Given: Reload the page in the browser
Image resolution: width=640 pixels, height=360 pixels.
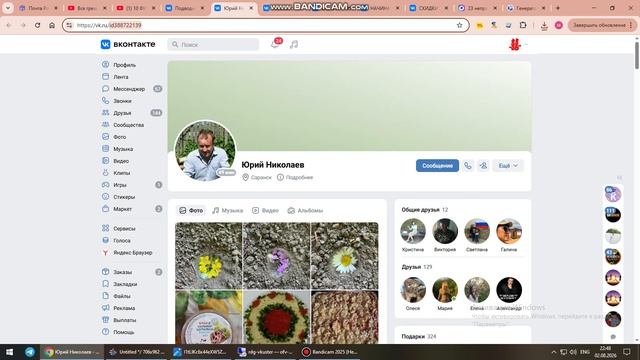Looking at the screenshot, I should pos(37,25).
